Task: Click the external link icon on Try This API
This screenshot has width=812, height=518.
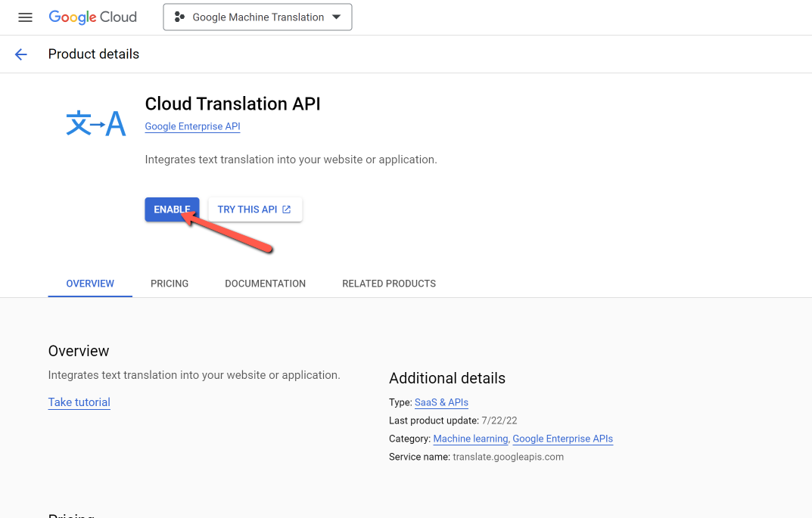Action: 286,209
